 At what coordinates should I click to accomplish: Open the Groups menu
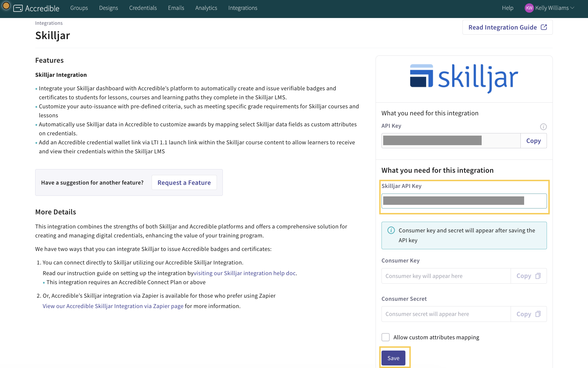[x=79, y=8]
